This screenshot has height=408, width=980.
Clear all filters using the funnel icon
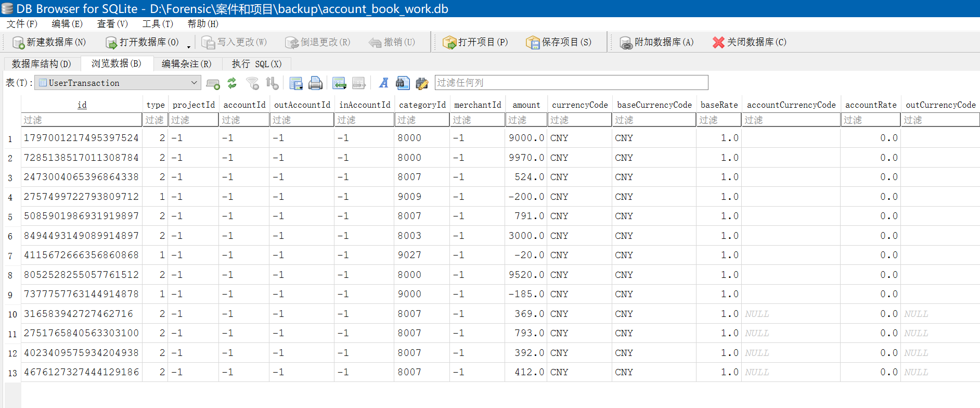coord(253,83)
